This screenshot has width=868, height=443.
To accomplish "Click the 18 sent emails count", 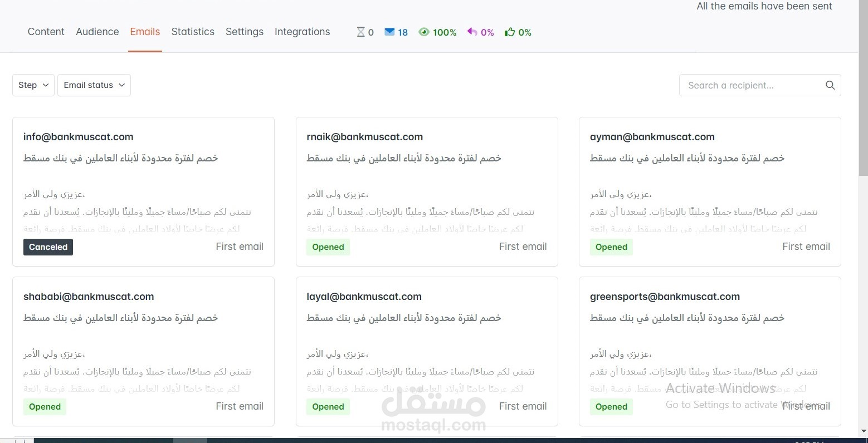I will coord(403,32).
